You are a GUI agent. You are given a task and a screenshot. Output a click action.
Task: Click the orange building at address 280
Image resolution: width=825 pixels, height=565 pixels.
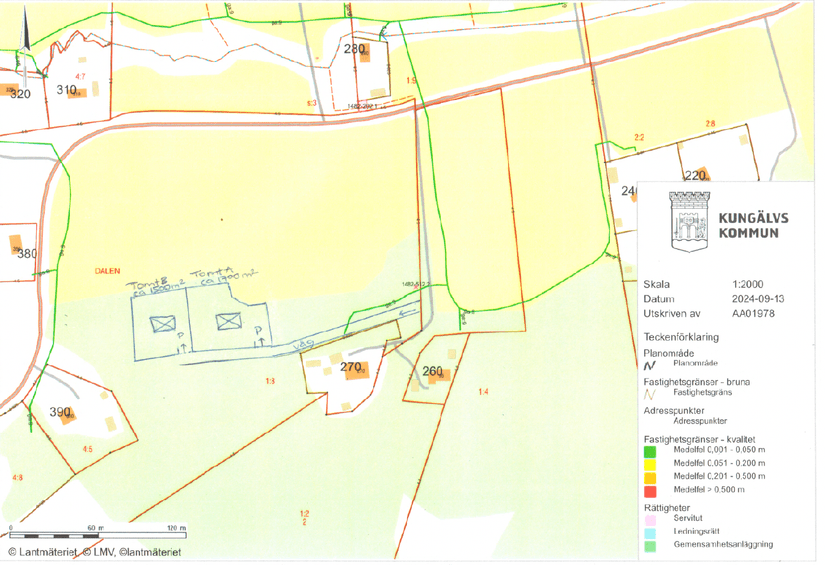click(364, 53)
